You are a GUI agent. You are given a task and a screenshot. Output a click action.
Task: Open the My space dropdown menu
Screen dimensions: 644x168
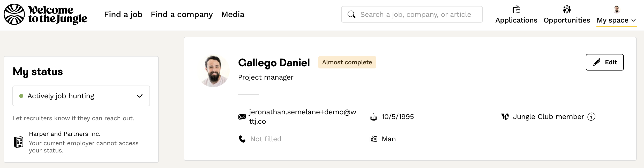[616, 20]
